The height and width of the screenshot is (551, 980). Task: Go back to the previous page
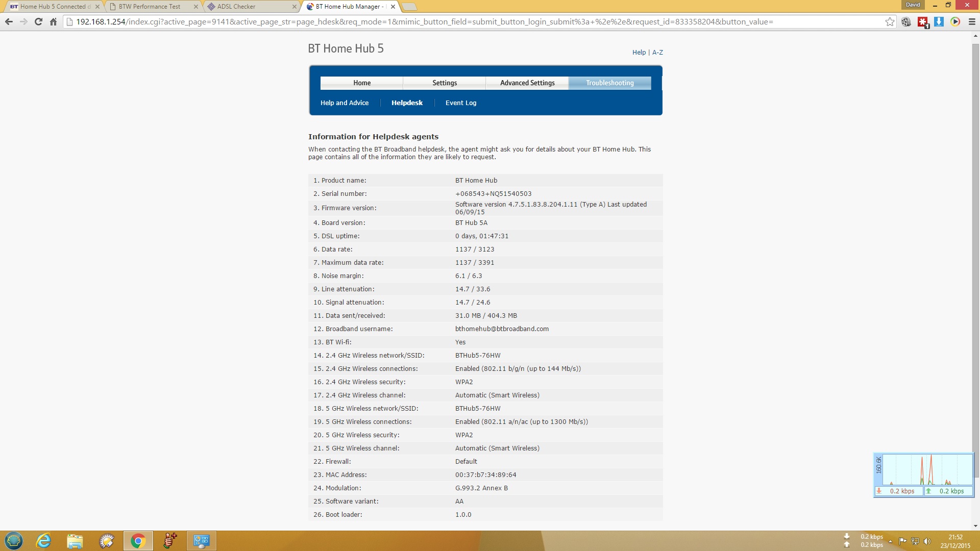pos(9,22)
